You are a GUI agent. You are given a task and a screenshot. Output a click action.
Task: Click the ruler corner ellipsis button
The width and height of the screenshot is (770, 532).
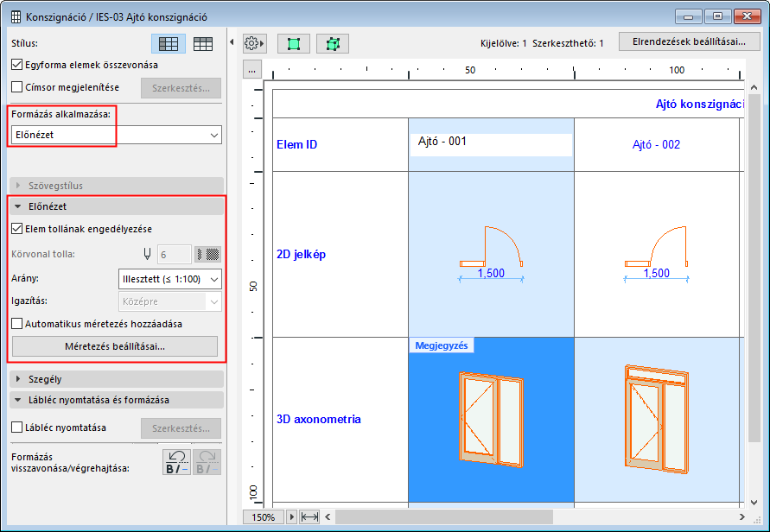pos(252,70)
